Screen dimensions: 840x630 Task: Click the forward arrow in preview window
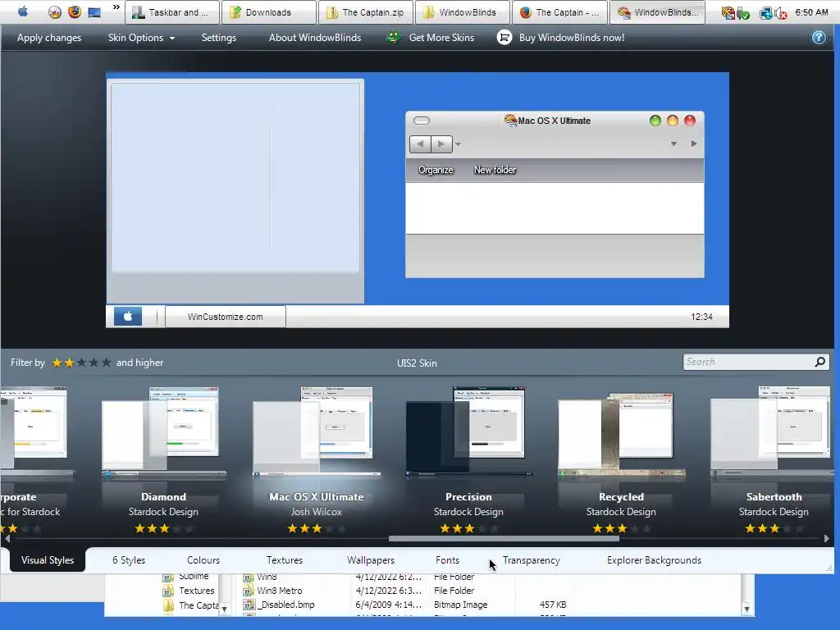click(441, 144)
